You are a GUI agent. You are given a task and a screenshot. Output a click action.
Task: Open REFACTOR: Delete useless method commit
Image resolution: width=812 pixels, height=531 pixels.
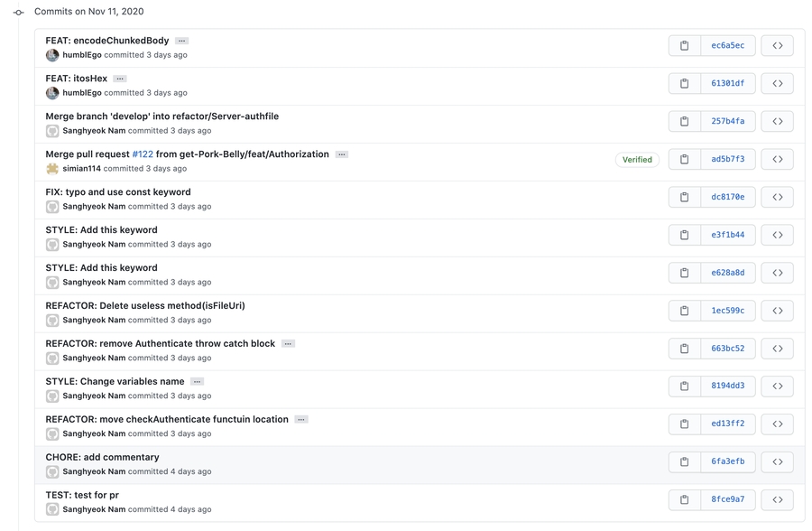(x=145, y=305)
